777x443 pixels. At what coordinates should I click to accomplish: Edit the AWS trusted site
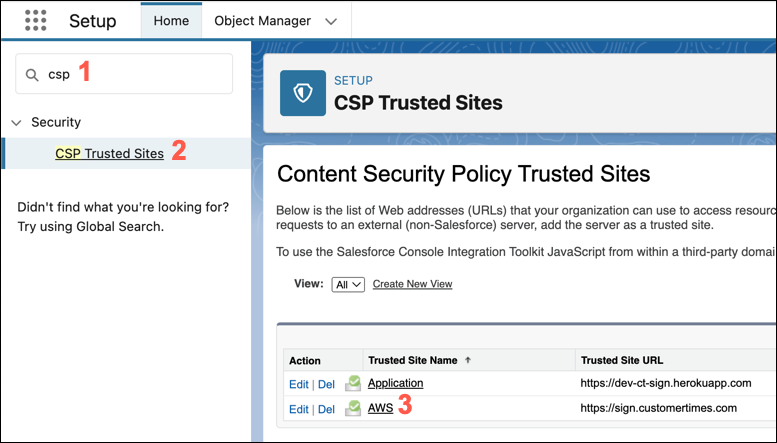[299, 409]
